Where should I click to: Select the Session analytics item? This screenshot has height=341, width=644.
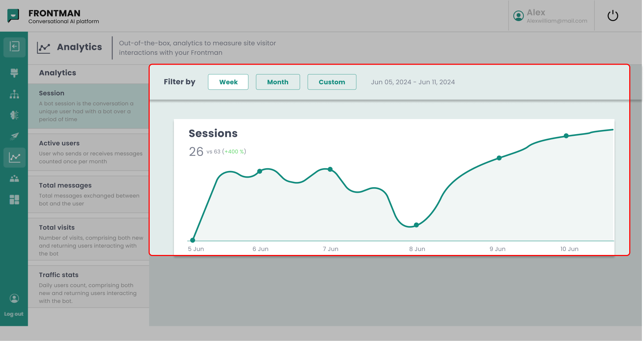(x=88, y=106)
